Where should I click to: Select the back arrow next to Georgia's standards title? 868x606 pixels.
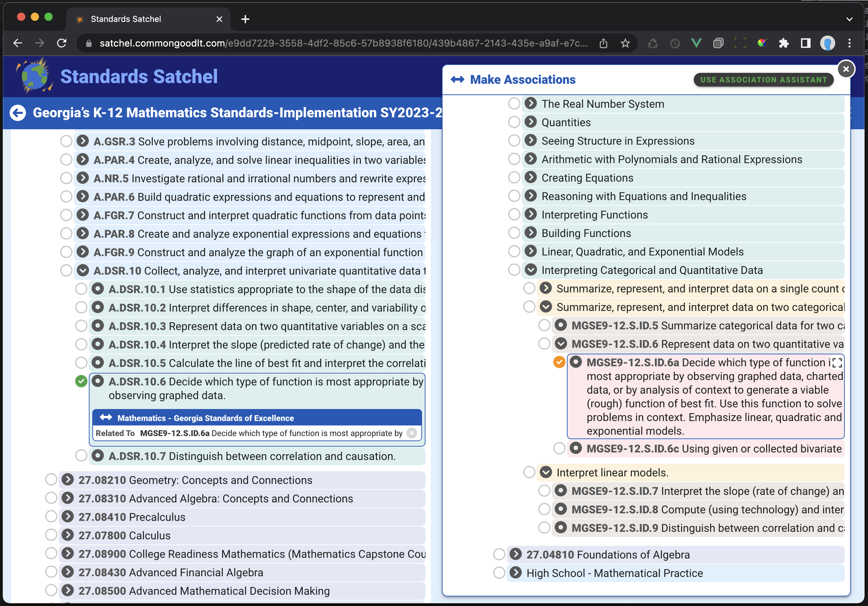18,113
